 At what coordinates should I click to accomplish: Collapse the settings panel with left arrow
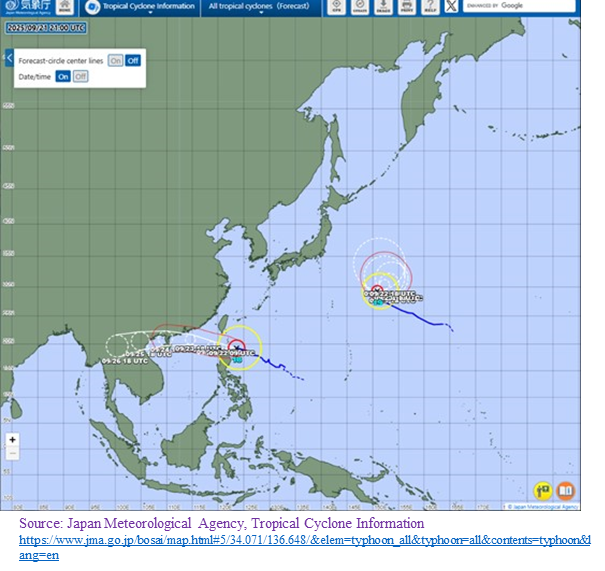pos(10,56)
